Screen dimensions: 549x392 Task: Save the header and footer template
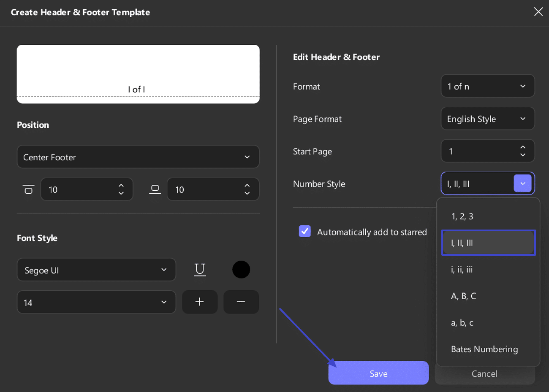click(378, 373)
